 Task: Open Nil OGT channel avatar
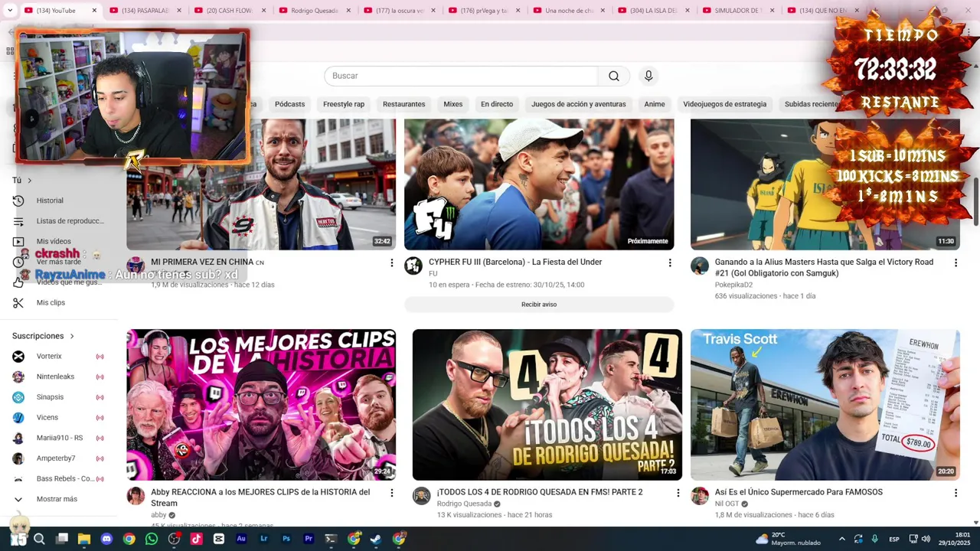tap(700, 496)
